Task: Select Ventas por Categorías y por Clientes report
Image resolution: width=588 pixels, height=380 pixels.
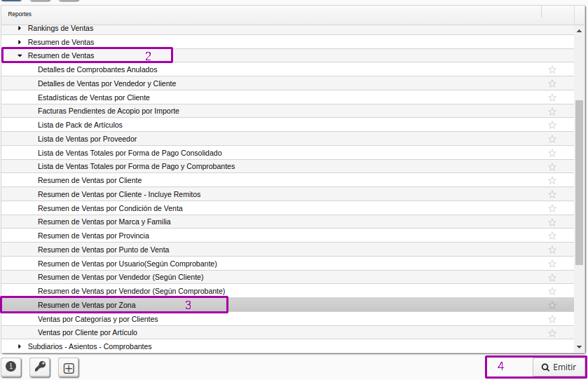Action: click(x=287, y=319)
